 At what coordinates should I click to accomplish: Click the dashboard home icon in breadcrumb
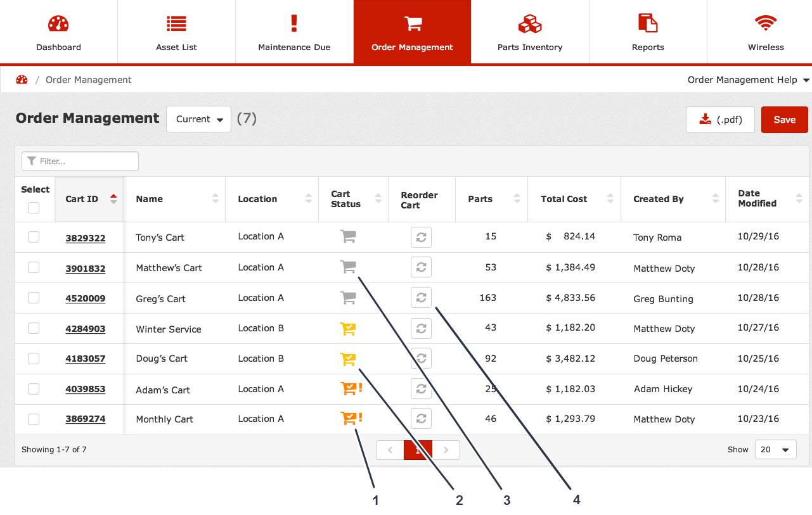coord(22,80)
